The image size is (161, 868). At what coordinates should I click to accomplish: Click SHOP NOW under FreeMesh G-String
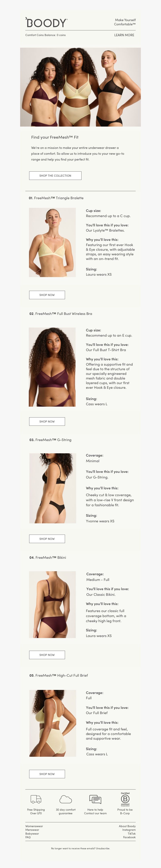pos(47,539)
